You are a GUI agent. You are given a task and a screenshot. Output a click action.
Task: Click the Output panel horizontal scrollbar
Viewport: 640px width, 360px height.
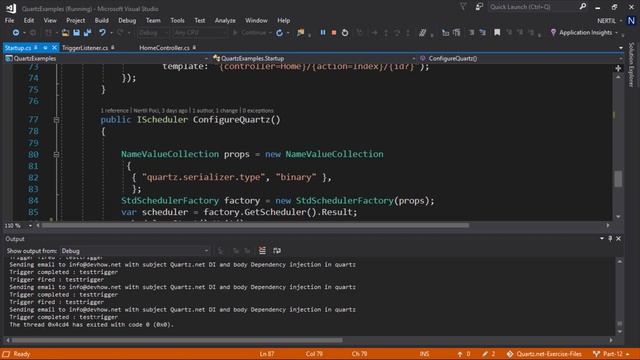point(177,340)
